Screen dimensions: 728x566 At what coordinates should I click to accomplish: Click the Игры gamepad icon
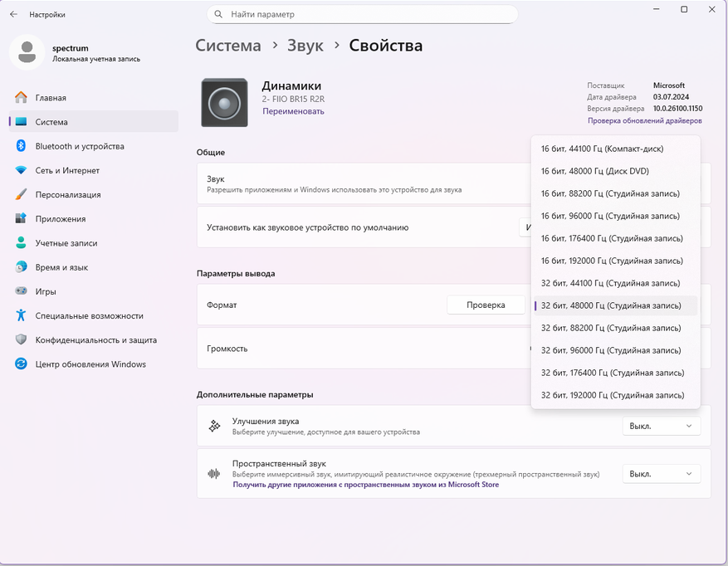(21, 291)
